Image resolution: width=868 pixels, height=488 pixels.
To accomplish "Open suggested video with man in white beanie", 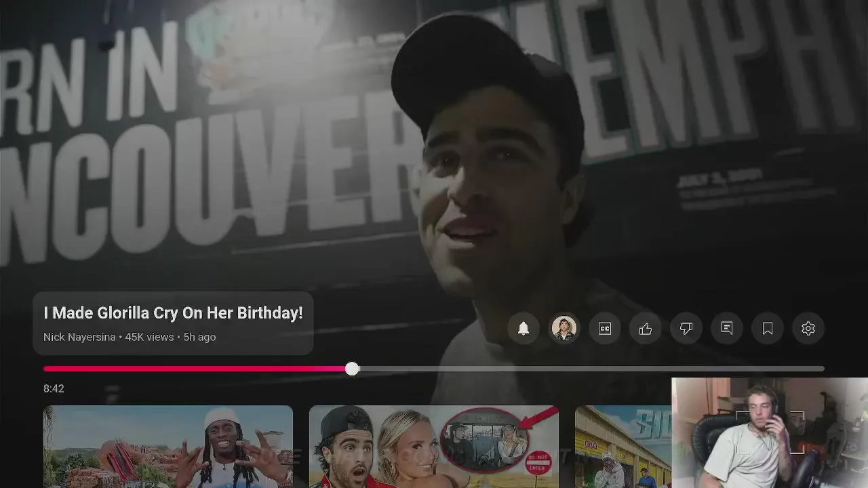I will click(x=168, y=446).
